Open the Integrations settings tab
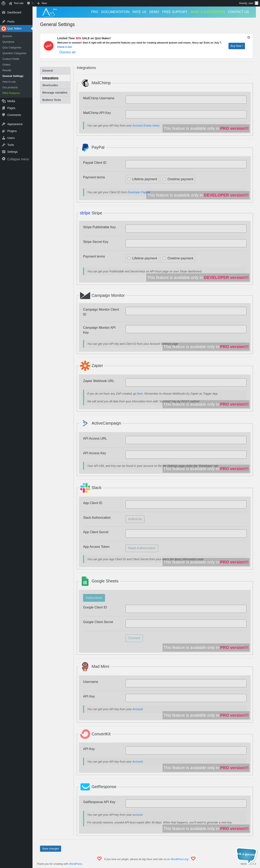 click(55, 78)
